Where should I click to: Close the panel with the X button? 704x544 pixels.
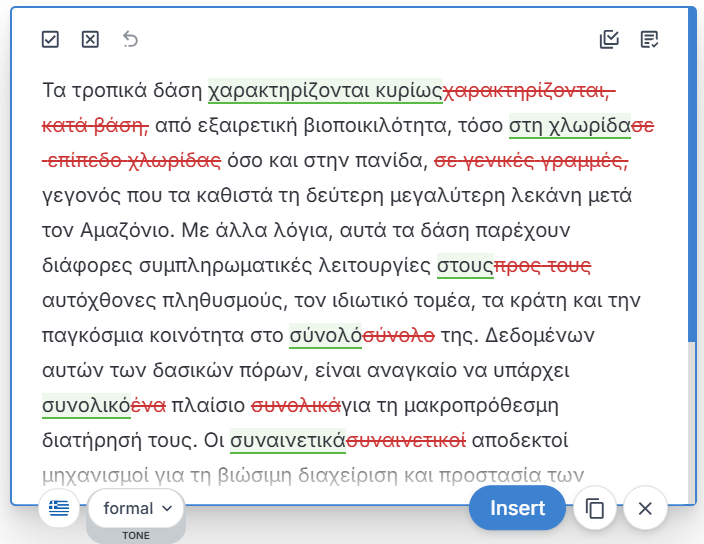click(645, 509)
